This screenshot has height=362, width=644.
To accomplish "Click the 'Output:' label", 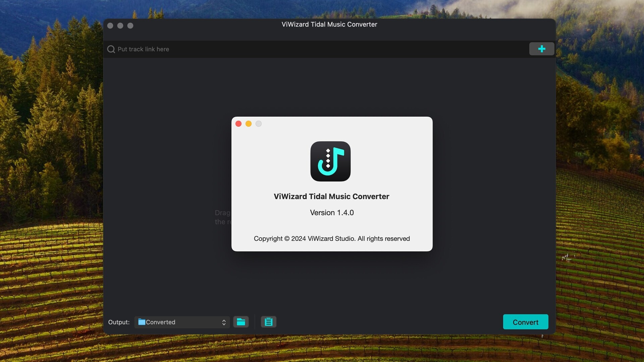I will pyautogui.click(x=119, y=322).
